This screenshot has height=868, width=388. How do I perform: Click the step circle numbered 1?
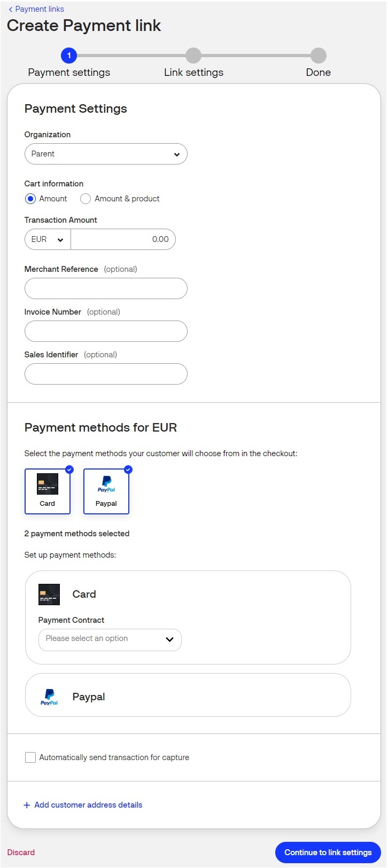69,56
